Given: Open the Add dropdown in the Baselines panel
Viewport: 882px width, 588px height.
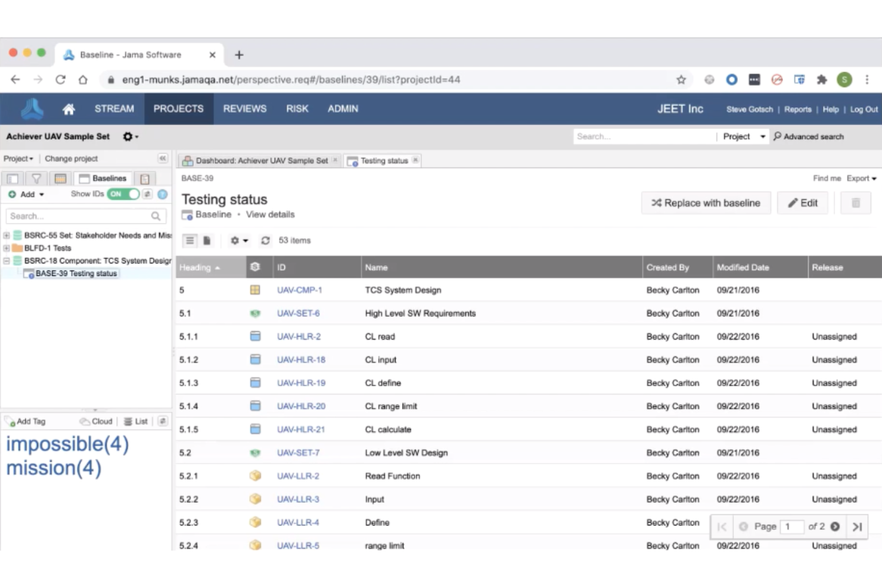Looking at the screenshot, I should pyautogui.click(x=26, y=194).
